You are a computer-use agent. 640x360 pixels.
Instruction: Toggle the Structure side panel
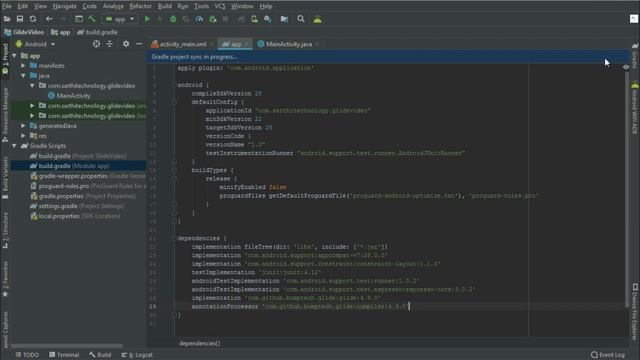point(5,230)
